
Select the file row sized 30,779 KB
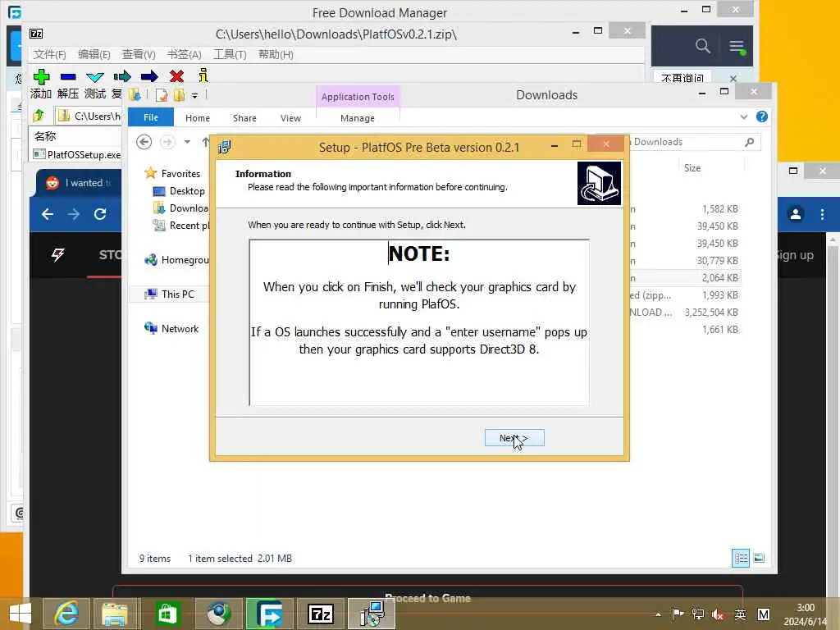(x=685, y=261)
